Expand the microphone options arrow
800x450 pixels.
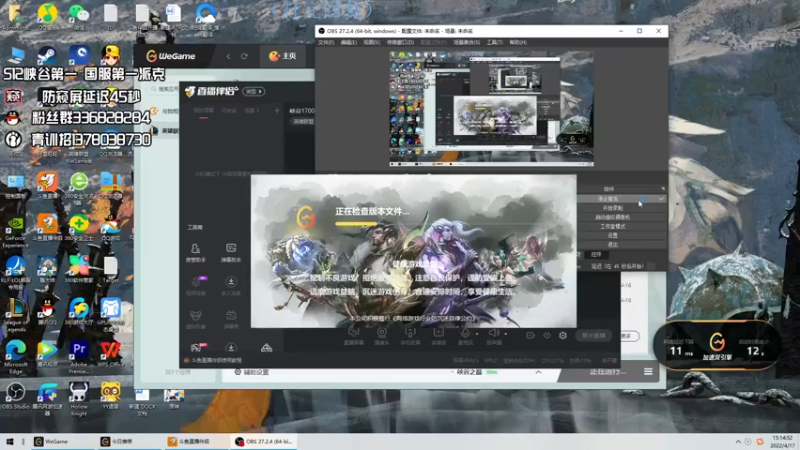pyautogui.click(x=477, y=334)
